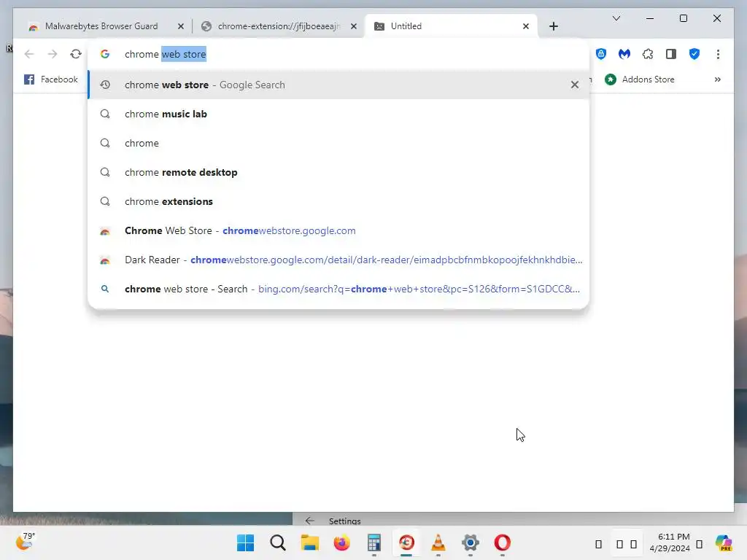Open the three-dot browser menu

718,54
